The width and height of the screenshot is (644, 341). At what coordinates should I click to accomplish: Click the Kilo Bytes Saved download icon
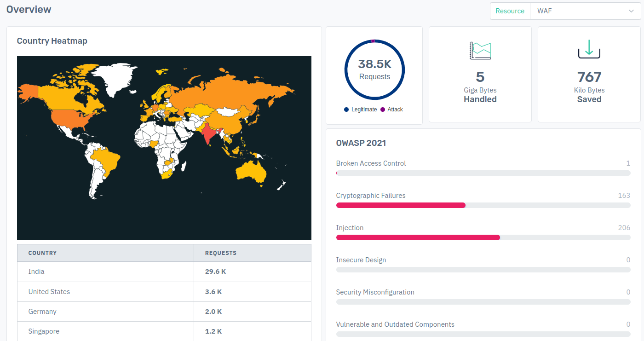[589, 49]
